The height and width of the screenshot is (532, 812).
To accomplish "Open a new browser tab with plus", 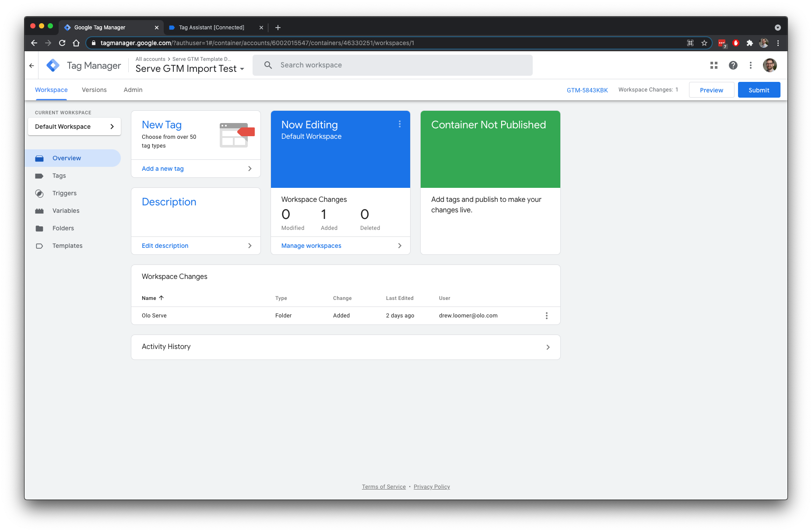I will 278,28.
